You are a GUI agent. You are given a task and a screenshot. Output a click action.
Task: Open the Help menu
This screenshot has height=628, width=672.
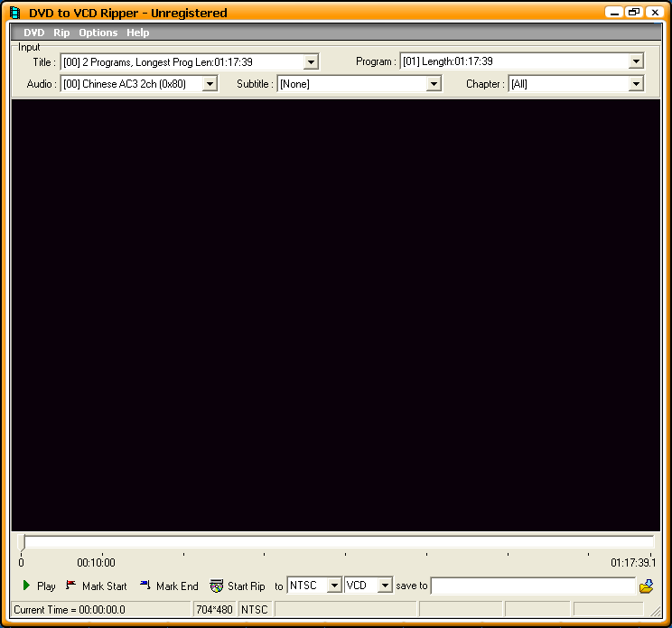tap(137, 33)
